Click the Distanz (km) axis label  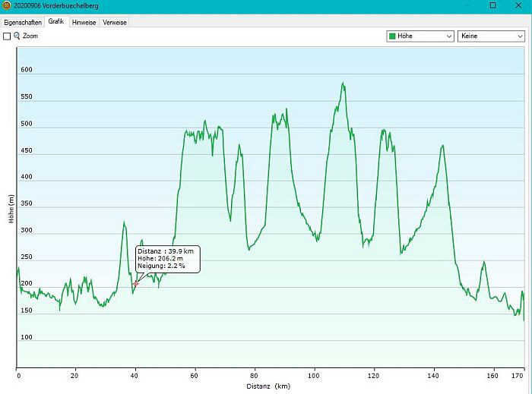click(268, 386)
